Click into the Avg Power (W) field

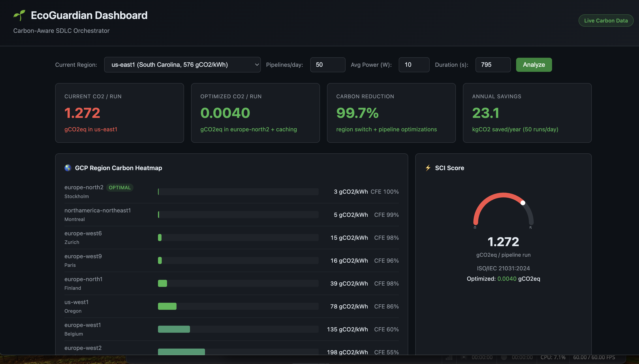(x=414, y=65)
